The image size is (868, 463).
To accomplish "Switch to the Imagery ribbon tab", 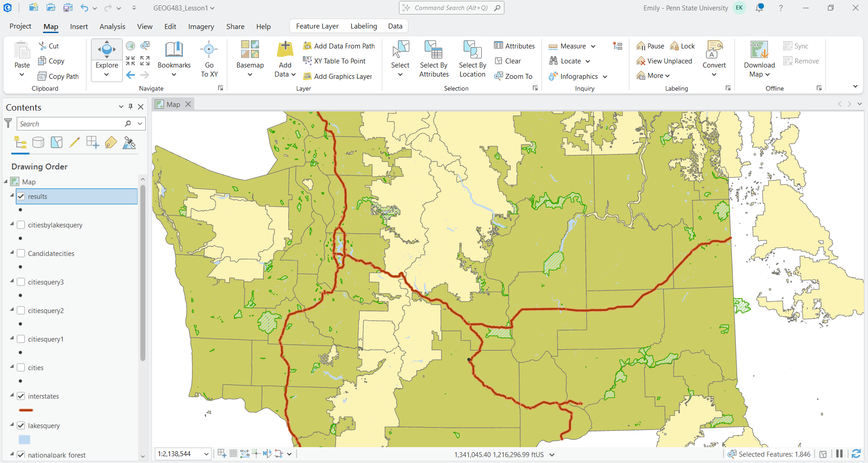I will coord(201,26).
